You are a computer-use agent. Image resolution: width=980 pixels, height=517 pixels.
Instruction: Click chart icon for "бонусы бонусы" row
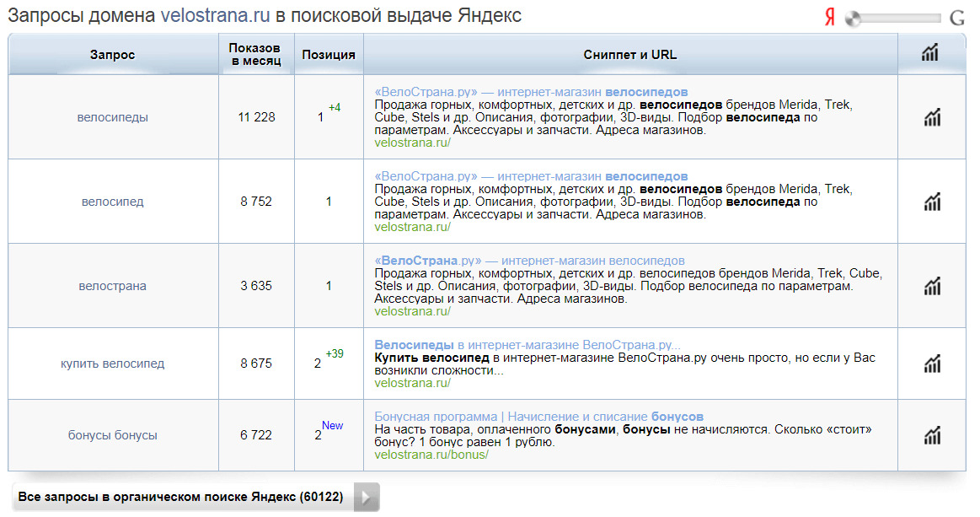[x=931, y=435]
